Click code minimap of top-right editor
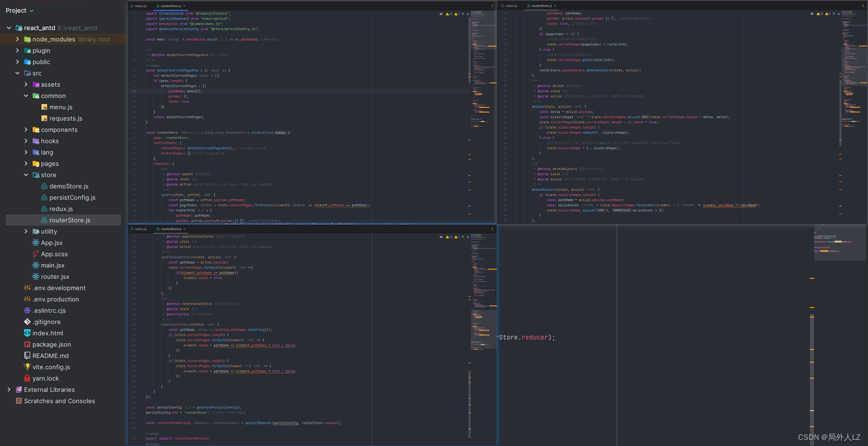 click(854, 69)
